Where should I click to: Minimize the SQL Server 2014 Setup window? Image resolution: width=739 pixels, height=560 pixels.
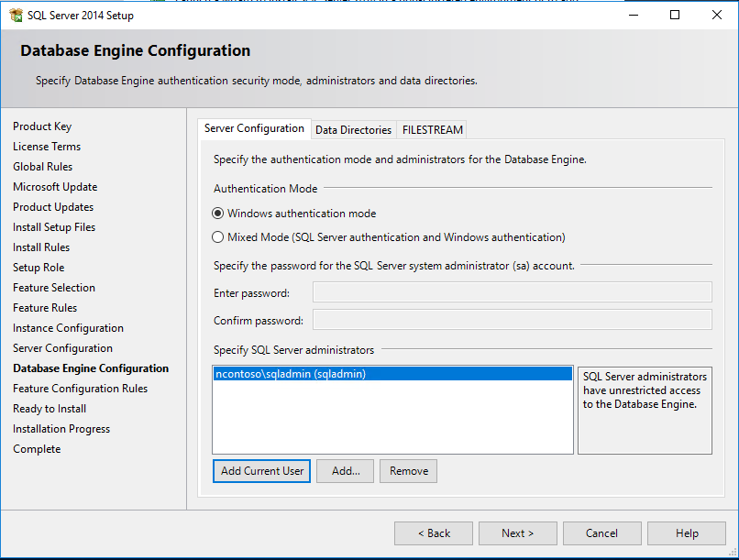[634, 15]
